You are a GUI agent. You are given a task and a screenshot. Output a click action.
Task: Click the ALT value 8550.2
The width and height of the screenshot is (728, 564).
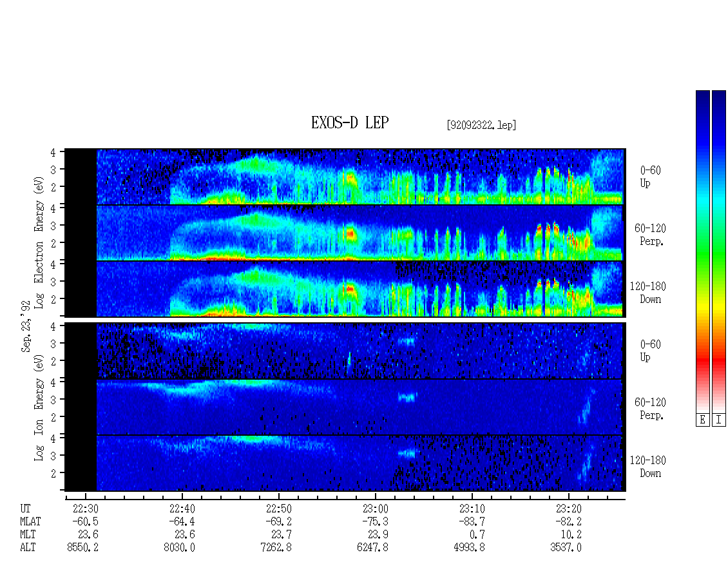pyautogui.click(x=82, y=548)
